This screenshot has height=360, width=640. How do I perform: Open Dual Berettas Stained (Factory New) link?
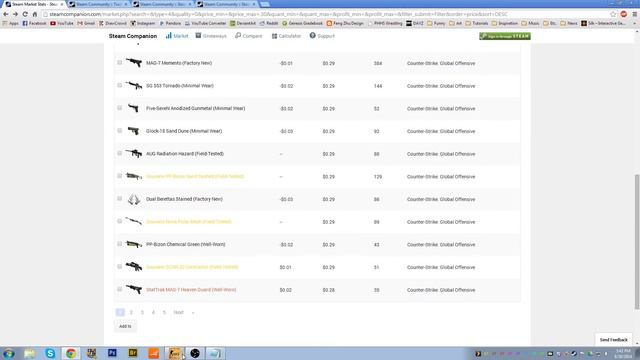tap(184, 199)
